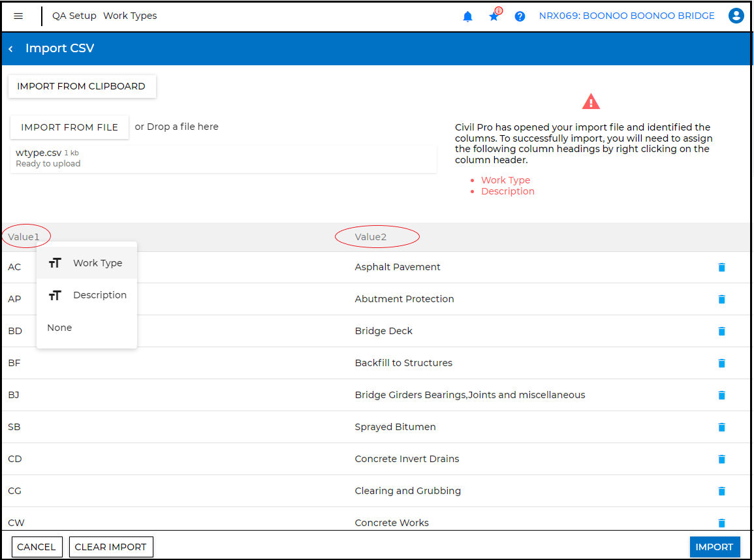Open the favourites star icon
The width and height of the screenshot is (754, 560).
click(x=494, y=16)
